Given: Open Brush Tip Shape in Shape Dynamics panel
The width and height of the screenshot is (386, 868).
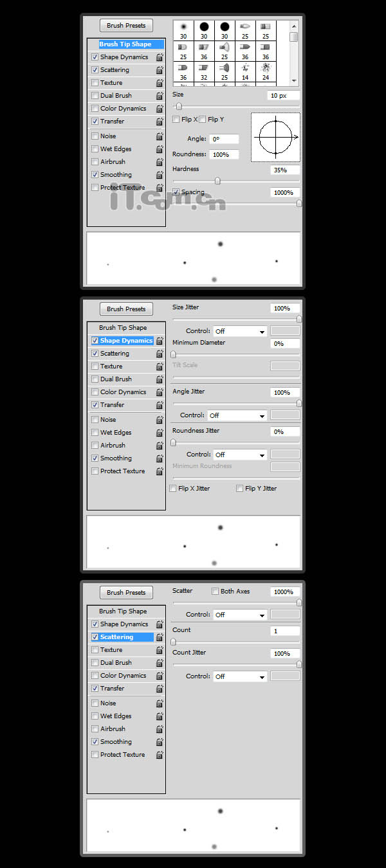Looking at the screenshot, I should click(x=123, y=328).
